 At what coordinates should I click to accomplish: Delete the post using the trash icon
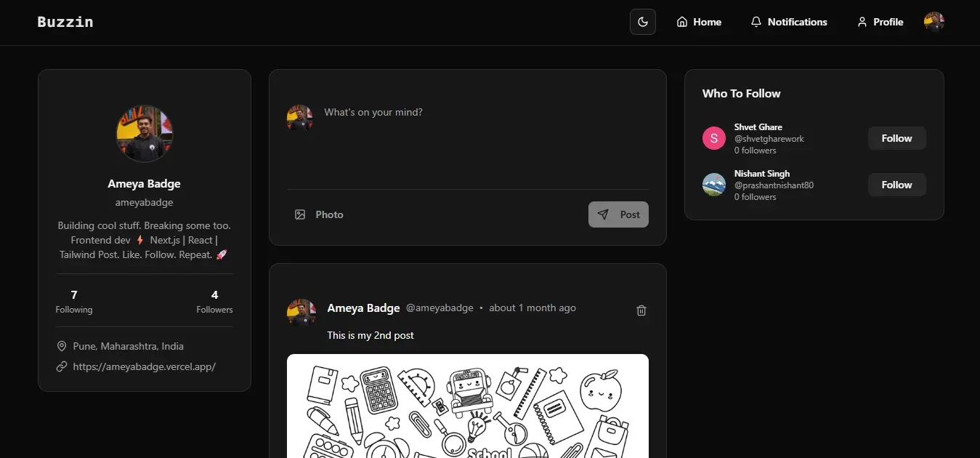(x=641, y=310)
